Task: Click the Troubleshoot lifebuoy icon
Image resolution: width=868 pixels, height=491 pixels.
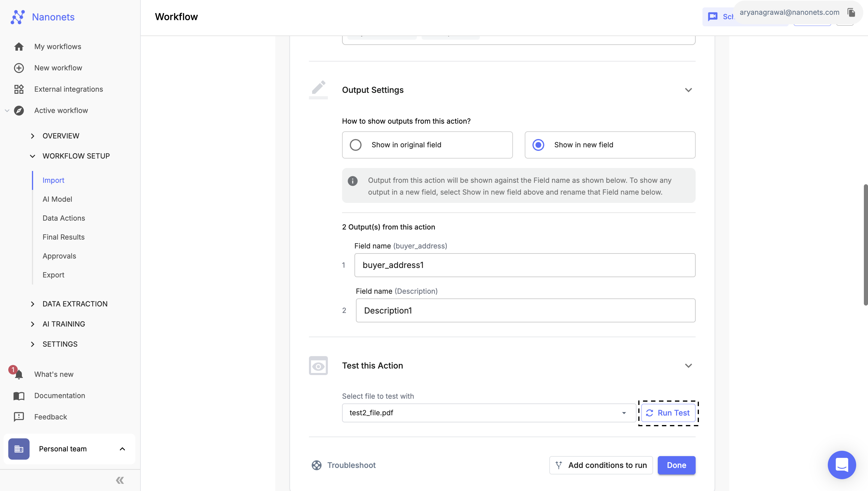Action: [316, 465]
